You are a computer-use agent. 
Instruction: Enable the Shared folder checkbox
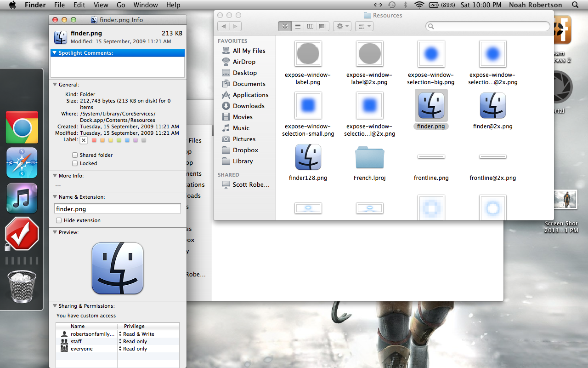click(75, 155)
